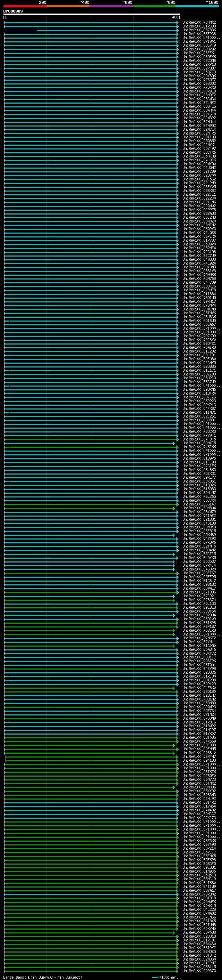Click label UniRef100_C3FF61
This screenshot has width=222, height=980.
(199, 53)
